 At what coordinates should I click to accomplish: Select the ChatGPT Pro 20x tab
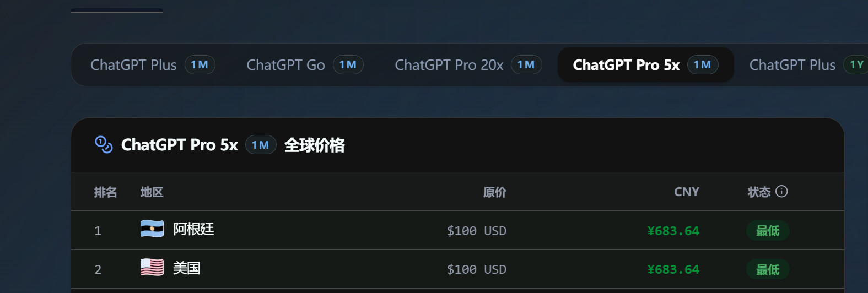(x=468, y=65)
